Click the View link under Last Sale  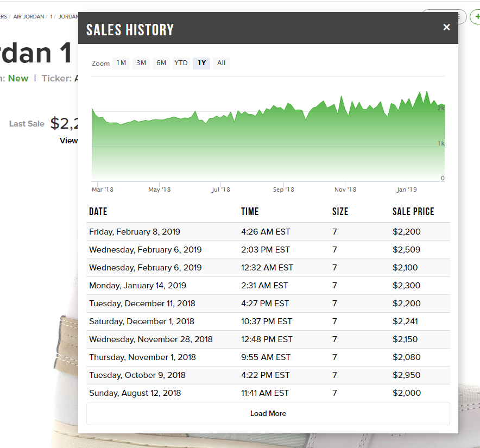click(x=69, y=141)
